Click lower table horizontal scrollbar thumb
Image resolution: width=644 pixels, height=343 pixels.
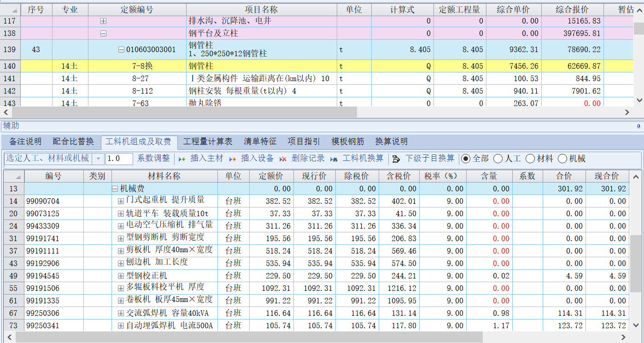[249, 337]
